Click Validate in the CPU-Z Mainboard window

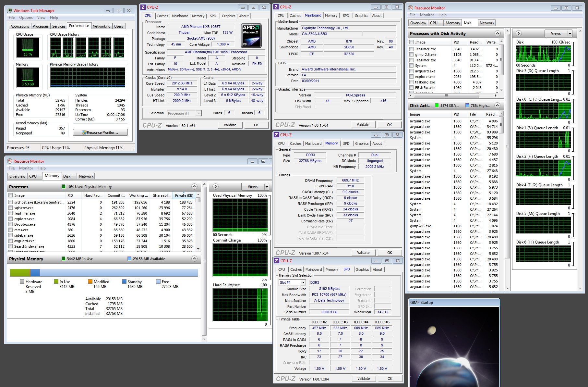pos(363,125)
